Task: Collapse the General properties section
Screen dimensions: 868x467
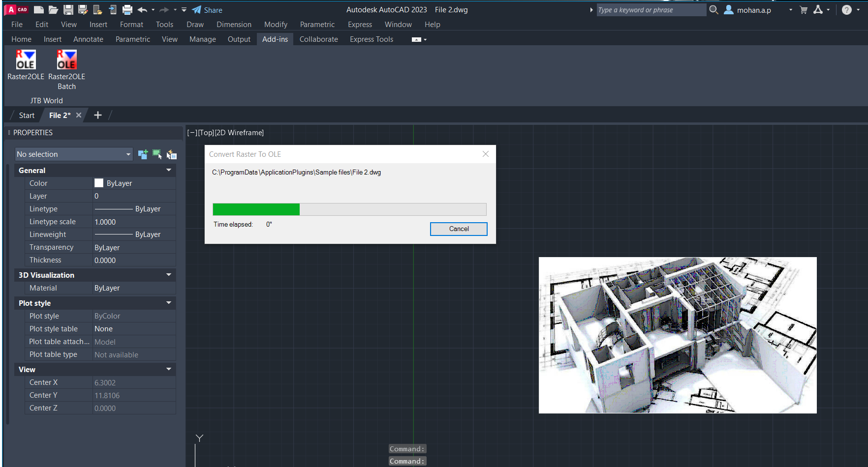Action: tap(169, 170)
